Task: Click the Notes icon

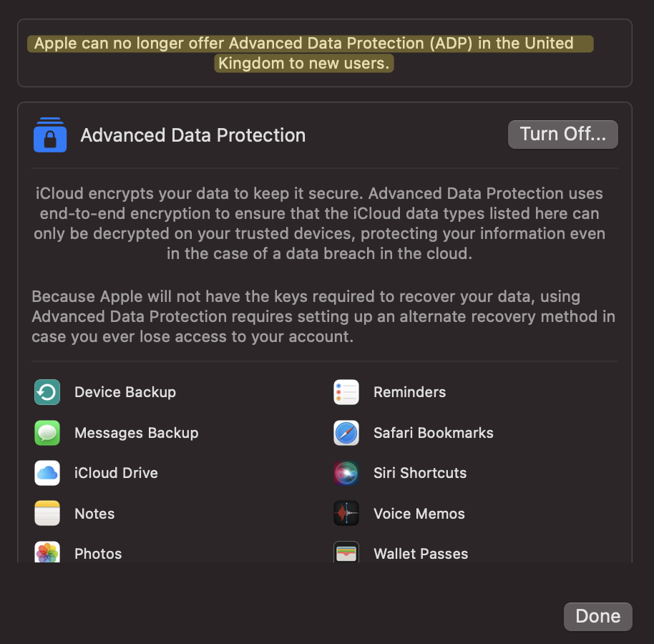Action: [47, 513]
